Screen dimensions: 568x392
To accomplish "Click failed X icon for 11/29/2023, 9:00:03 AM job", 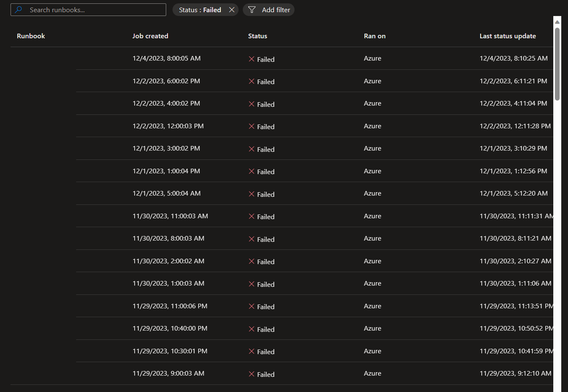I will [x=252, y=374].
